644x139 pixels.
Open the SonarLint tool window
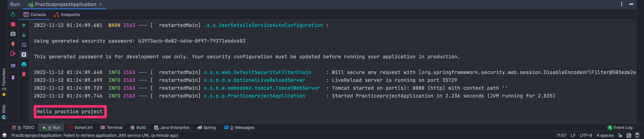point(80,127)
